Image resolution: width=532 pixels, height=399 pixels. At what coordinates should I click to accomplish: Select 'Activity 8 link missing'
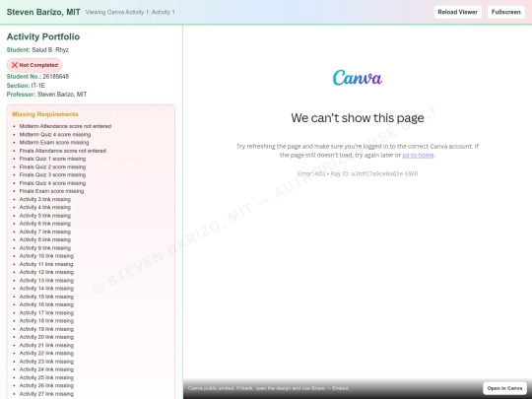[x=45, y=239]
